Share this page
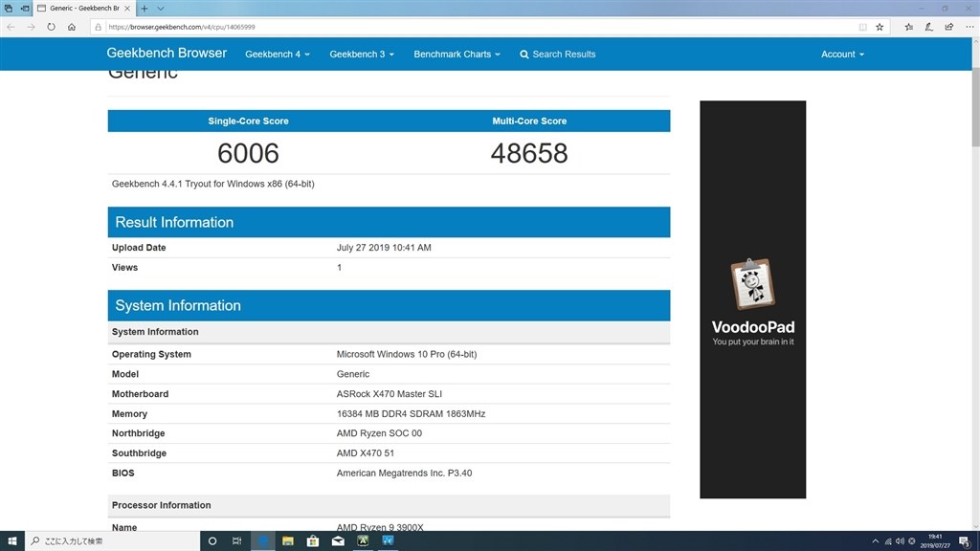This screenshot has height=551, width=980. pyautogui.click(x=948, y=27)
